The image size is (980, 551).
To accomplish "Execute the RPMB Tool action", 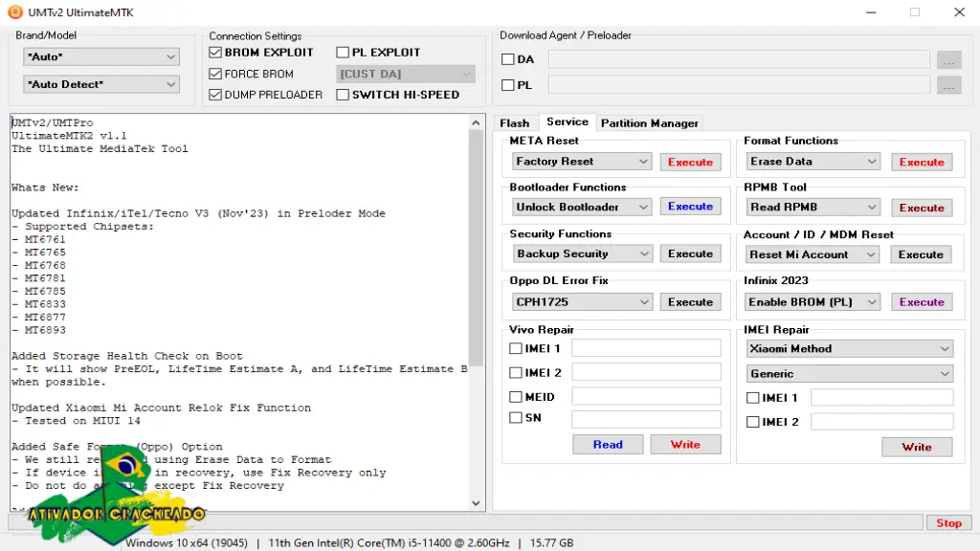I will (922, 208).
